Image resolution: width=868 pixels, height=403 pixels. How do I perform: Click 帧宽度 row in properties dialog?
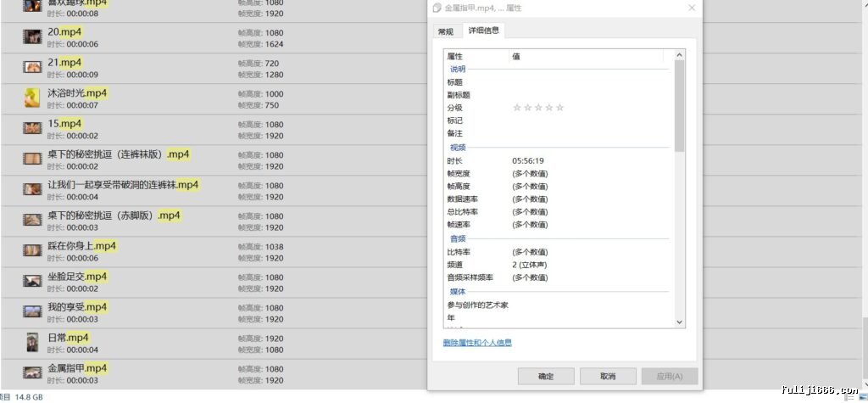click(x=557, y=174)
